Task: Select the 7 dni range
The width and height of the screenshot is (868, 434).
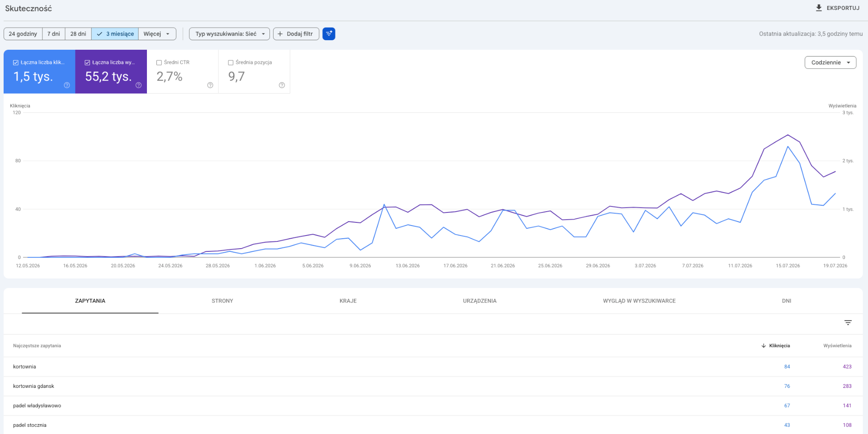Action: 54,34
